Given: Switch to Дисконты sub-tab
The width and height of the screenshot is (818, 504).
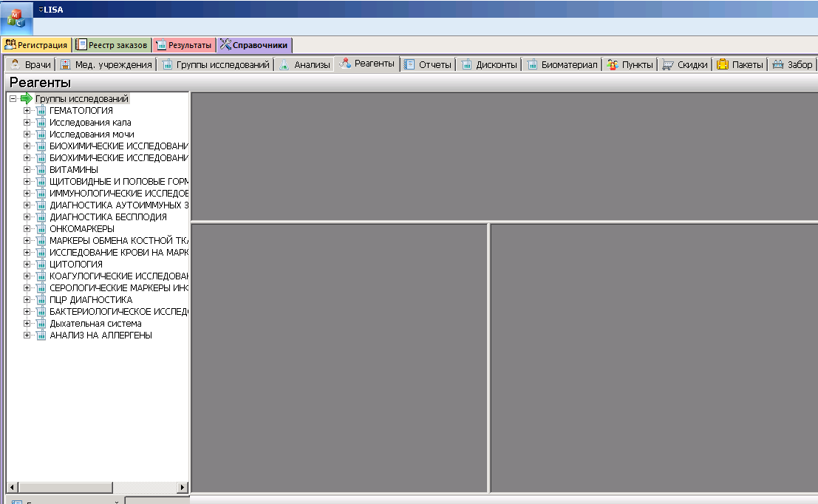Looking at the screenshot, I should 489,64.
